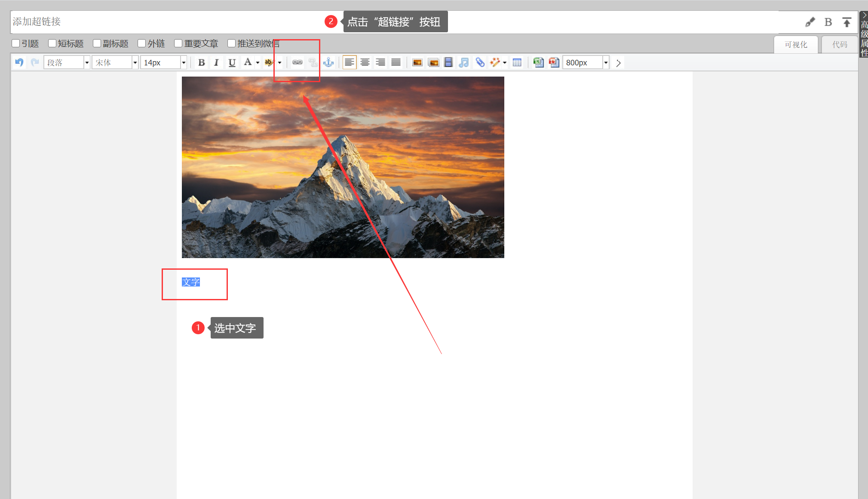Insert audio with the music note icon
The height and width of the screenshot is (499, 868).
pyautogui.click(x=464, y=62)
